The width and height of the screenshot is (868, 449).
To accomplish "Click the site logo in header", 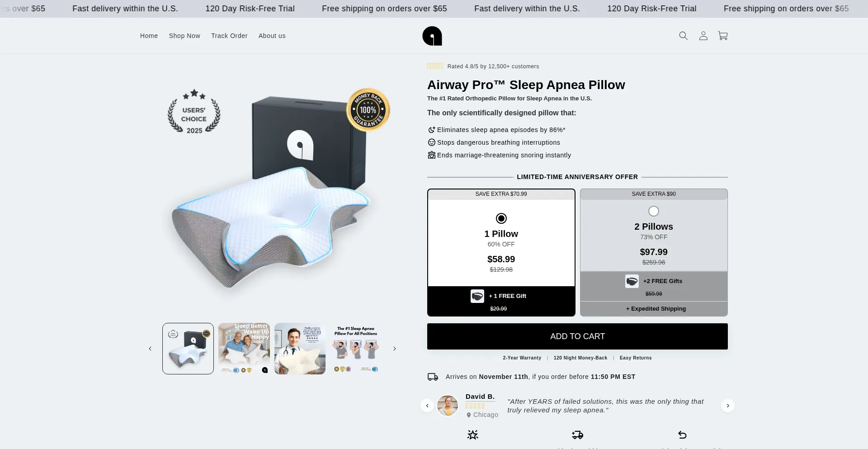I will (432, 36).
